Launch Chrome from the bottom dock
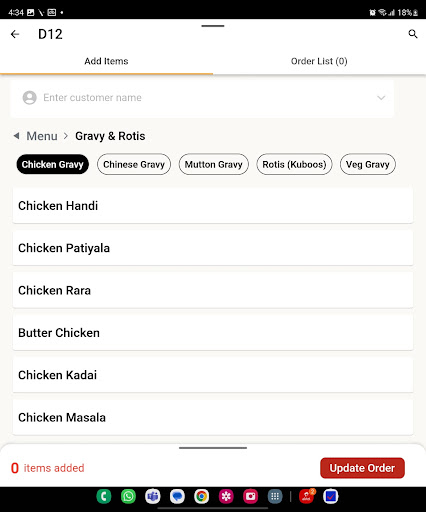426x512 pixels. (202, 496)
